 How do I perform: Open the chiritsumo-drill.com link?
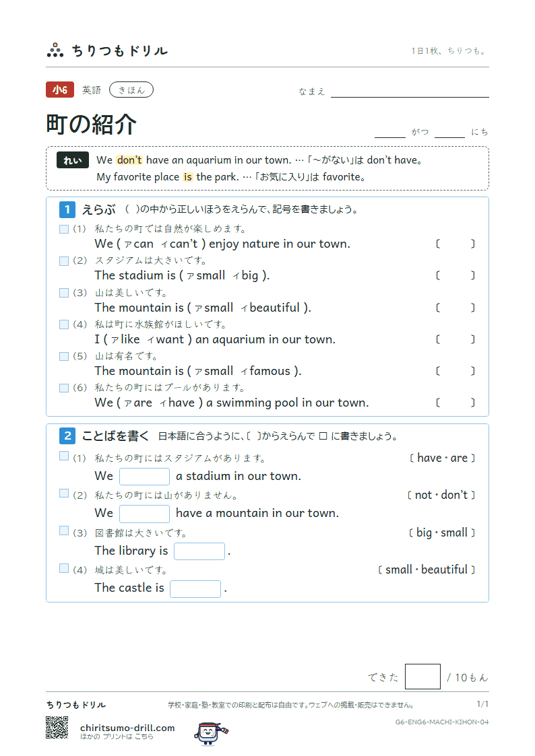tap(127, 728)
